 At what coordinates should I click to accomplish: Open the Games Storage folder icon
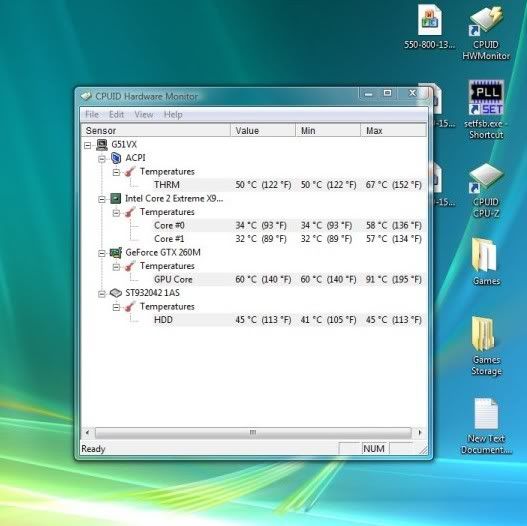pyautogui.click(x=484, y=334)
